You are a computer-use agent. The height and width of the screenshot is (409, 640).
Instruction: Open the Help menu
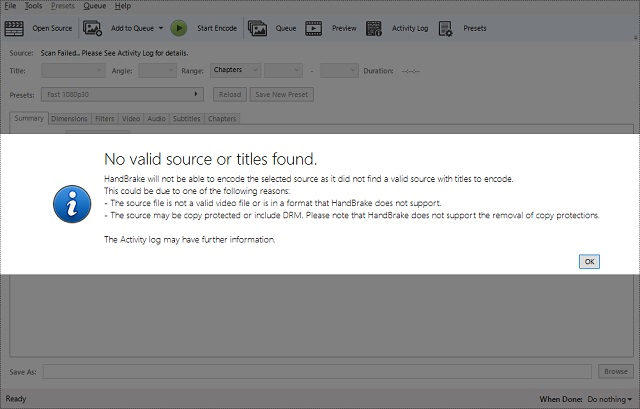coord(123,6)
